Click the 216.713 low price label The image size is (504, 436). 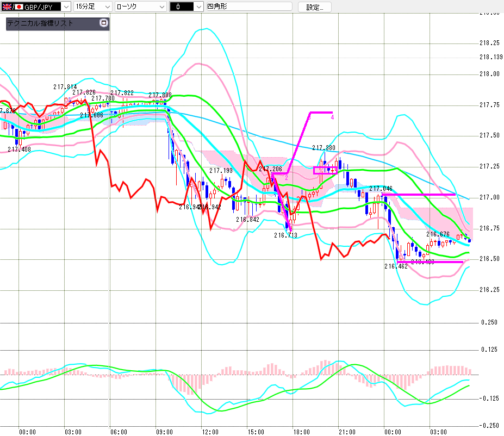click(286, 235)
